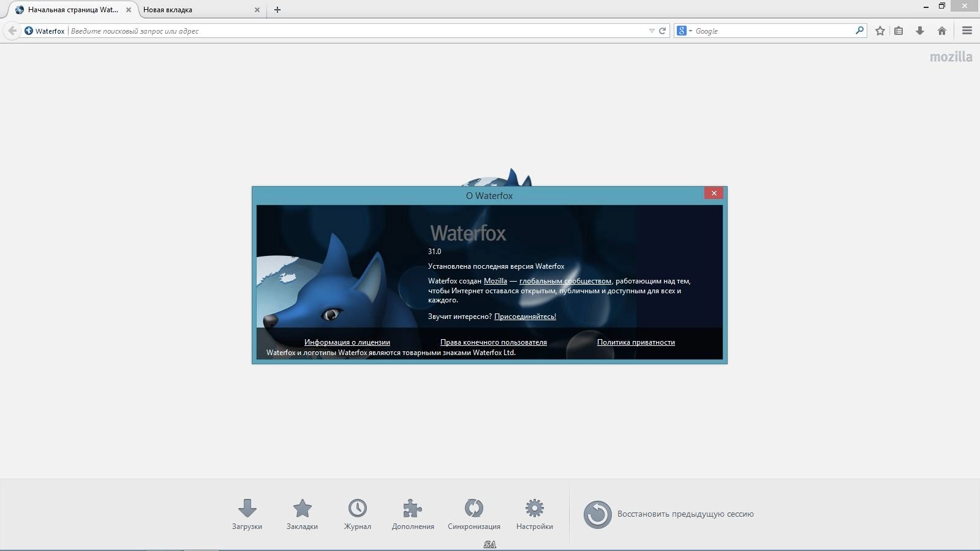The height and width of the screenshot is (551, 980).
Task: Switch to the Начальная страница tab
Action: click(x=73, y=10)
